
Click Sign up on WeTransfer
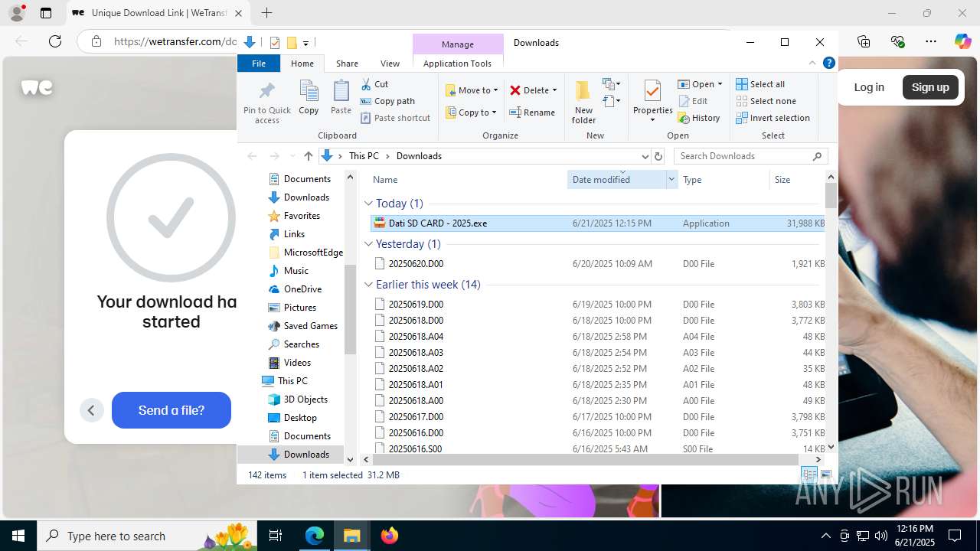point(930,87)
